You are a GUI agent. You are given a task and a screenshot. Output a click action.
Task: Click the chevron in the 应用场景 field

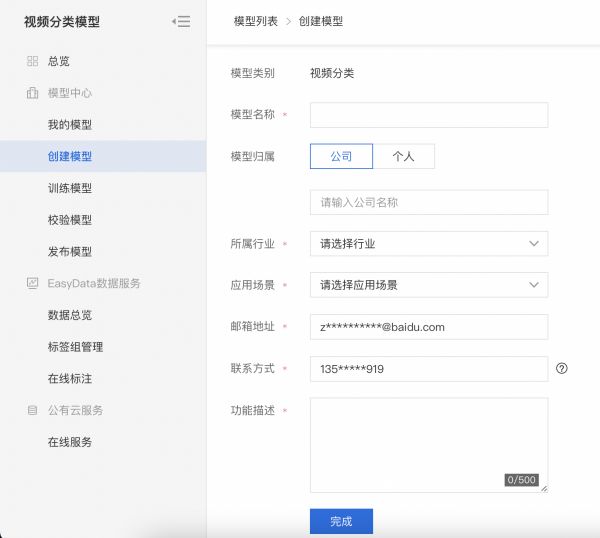click(534, 285)
